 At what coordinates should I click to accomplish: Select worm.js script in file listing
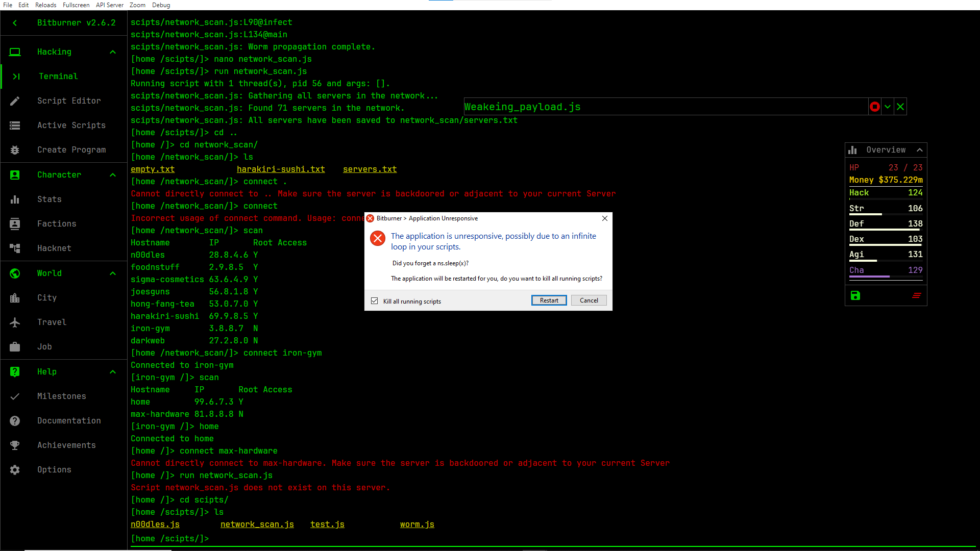click(418, 524)
